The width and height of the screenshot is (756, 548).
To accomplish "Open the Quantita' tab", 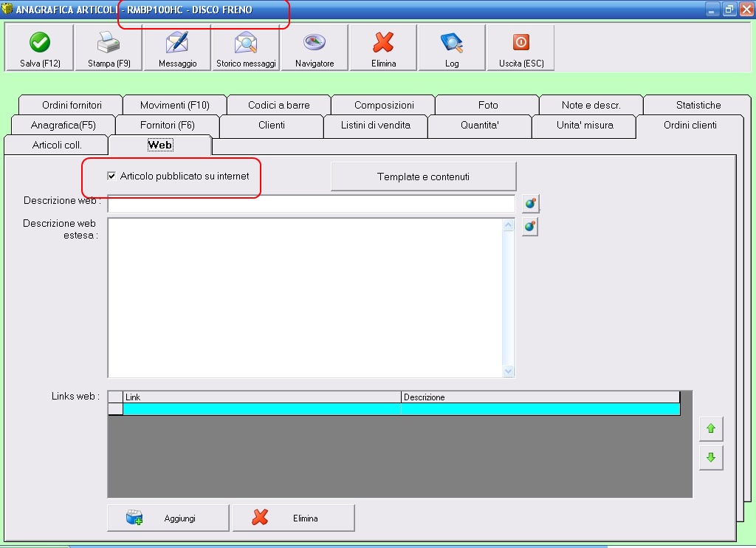I will coord(480,126).
